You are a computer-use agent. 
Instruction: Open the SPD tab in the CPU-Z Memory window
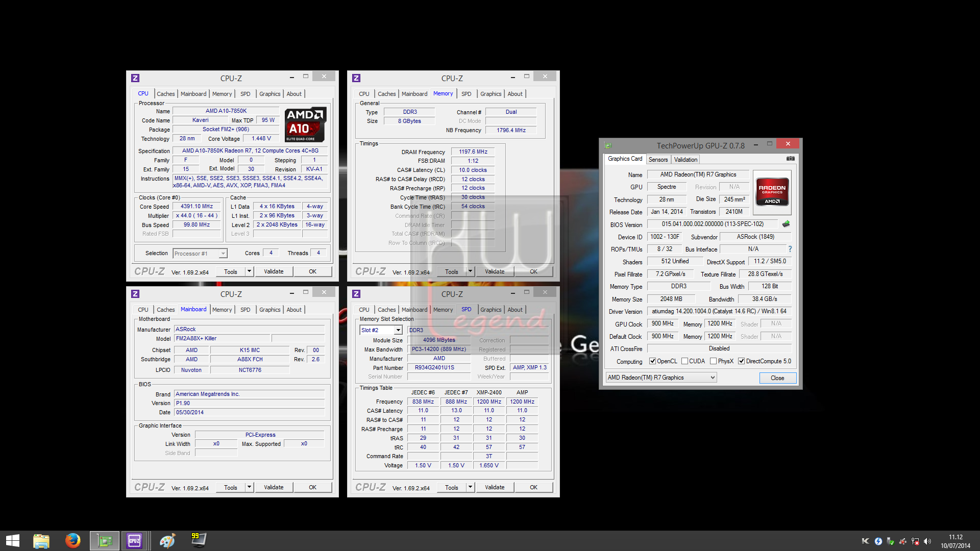point(466,94)
